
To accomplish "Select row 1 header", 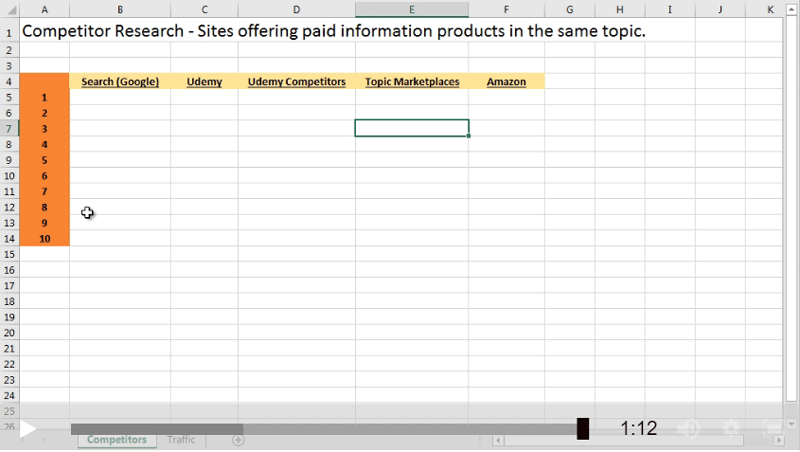I will click(x=9, y=31).
